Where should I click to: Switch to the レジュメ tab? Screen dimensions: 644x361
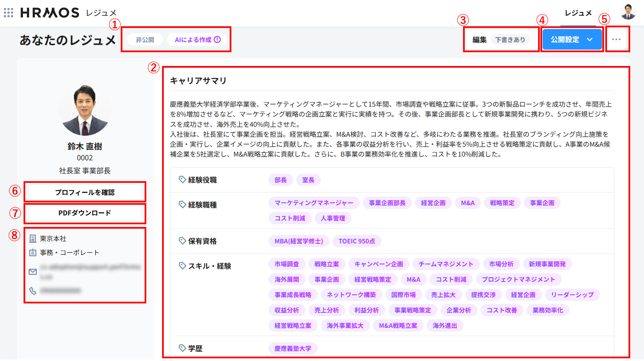pyautogui.click(x=578, y=13)
